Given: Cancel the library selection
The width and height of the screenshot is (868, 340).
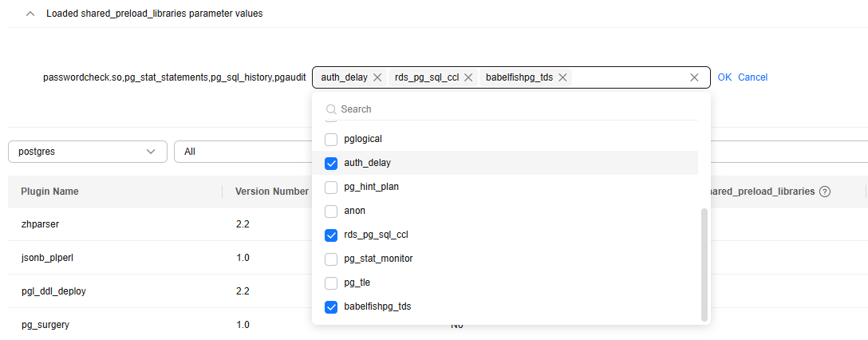Looking at the screenshot, I should (753, 77).
